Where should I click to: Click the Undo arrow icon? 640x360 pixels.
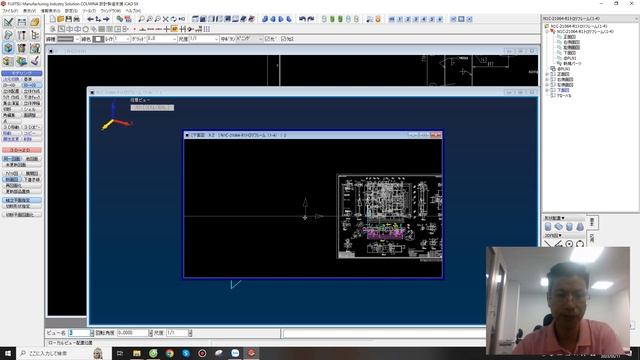[x=302, y=19]
